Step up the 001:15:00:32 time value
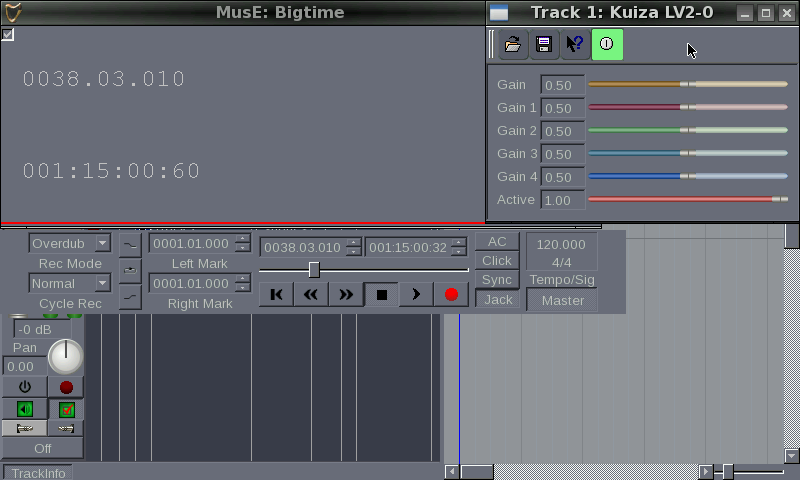The height and width of the screenshot is (480, 800). tap(459, 243)
